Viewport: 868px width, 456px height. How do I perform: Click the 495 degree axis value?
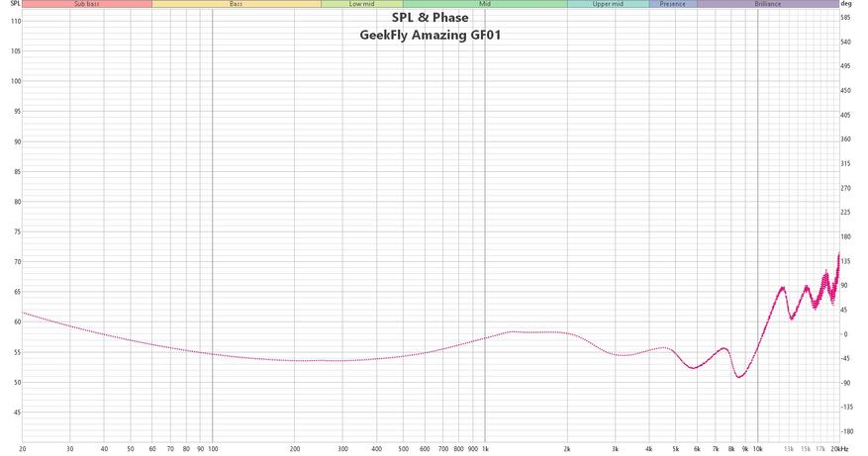[845, 66]
